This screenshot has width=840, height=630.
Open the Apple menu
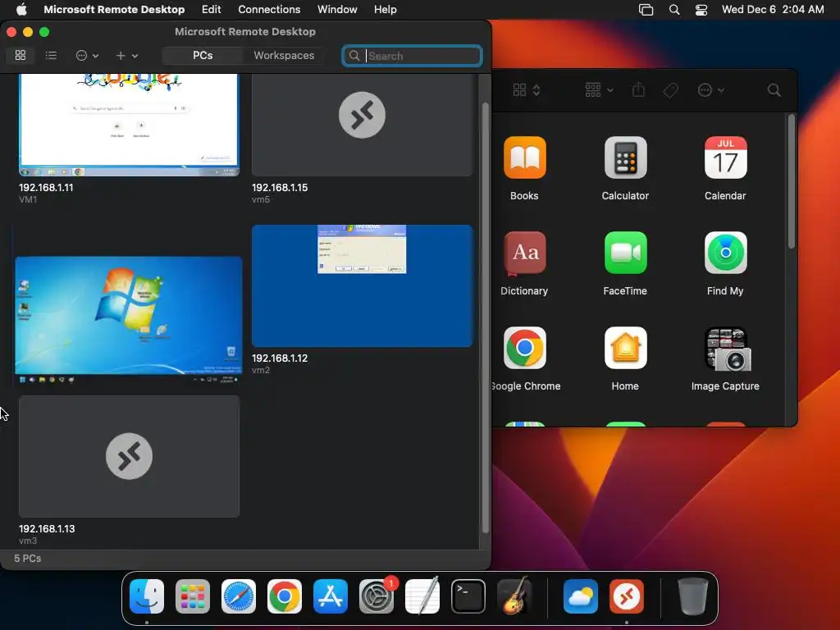click(21, 9)
